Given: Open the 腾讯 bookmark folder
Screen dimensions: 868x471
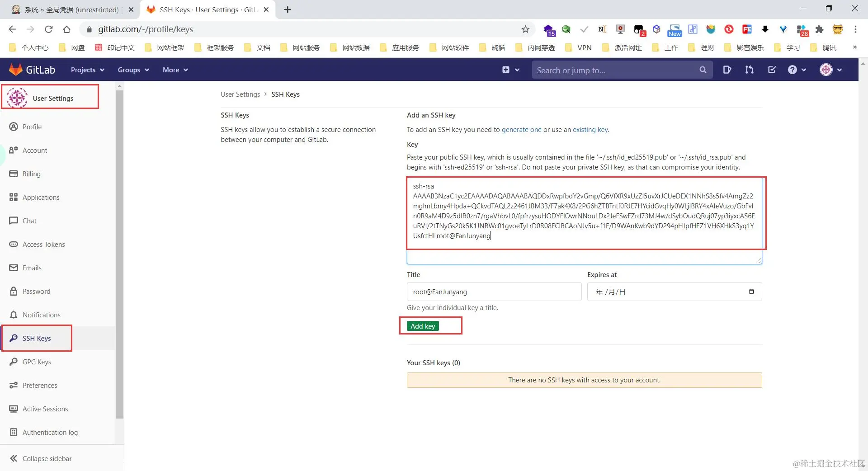Looking at the screenshot, I should tap(823, 47).
